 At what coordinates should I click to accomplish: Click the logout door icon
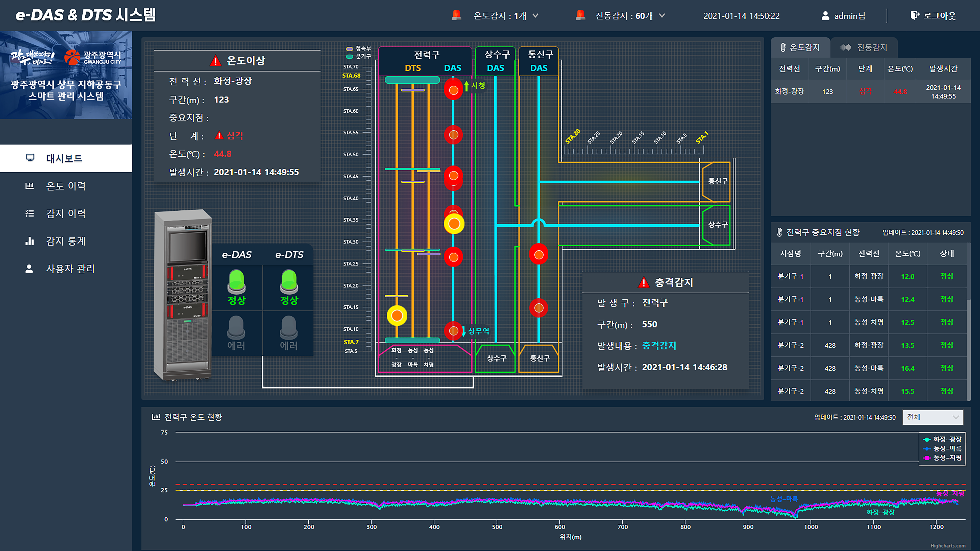tap(914, 16)
